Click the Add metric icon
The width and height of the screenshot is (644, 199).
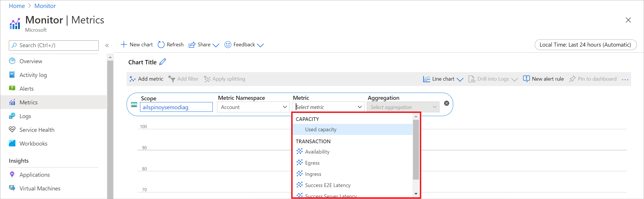coord(132,79)
